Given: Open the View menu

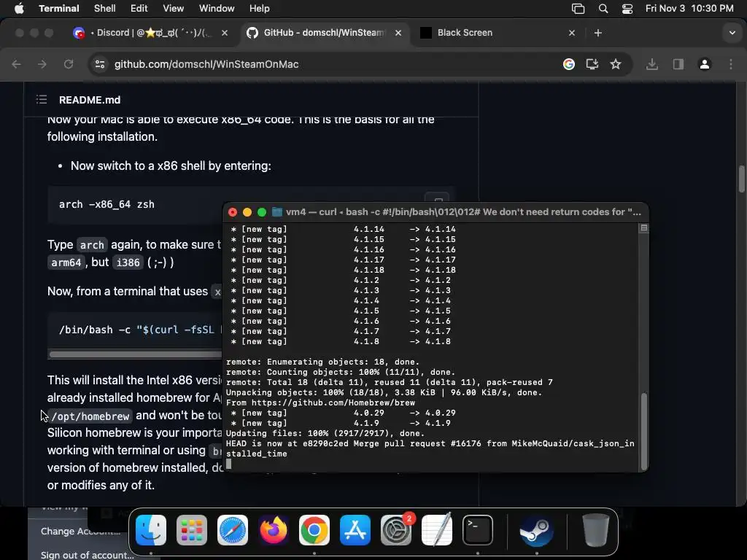Looking at the screenshot, I should (x=174, y=9).
